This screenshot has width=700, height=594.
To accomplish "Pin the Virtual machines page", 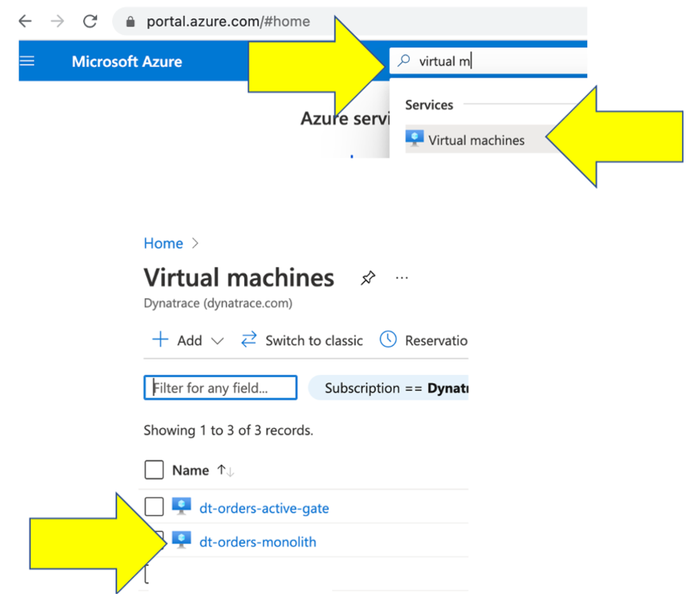I will click(x=367, y=278).
